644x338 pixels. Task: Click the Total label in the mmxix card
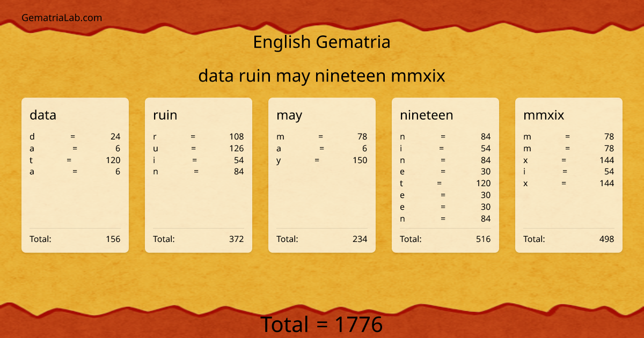point(534,239)
